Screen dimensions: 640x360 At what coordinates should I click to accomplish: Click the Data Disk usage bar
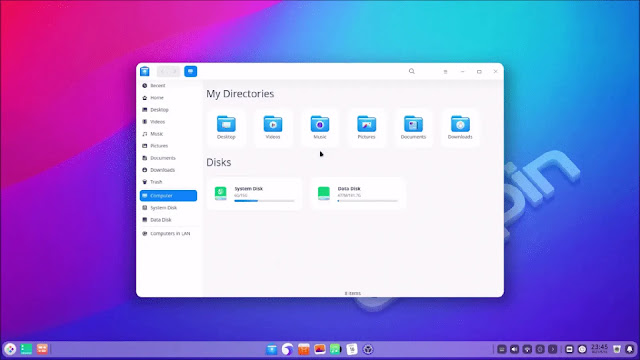[x=367, y=201]
